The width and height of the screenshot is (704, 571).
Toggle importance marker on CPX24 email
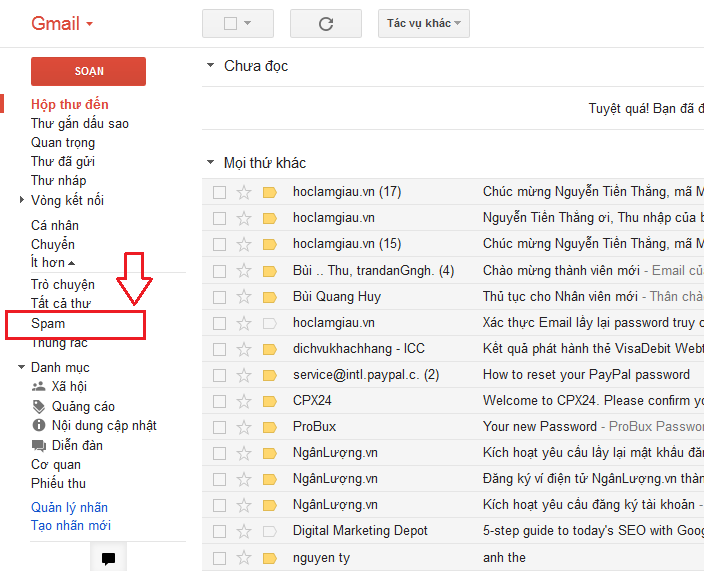(269, 401)
